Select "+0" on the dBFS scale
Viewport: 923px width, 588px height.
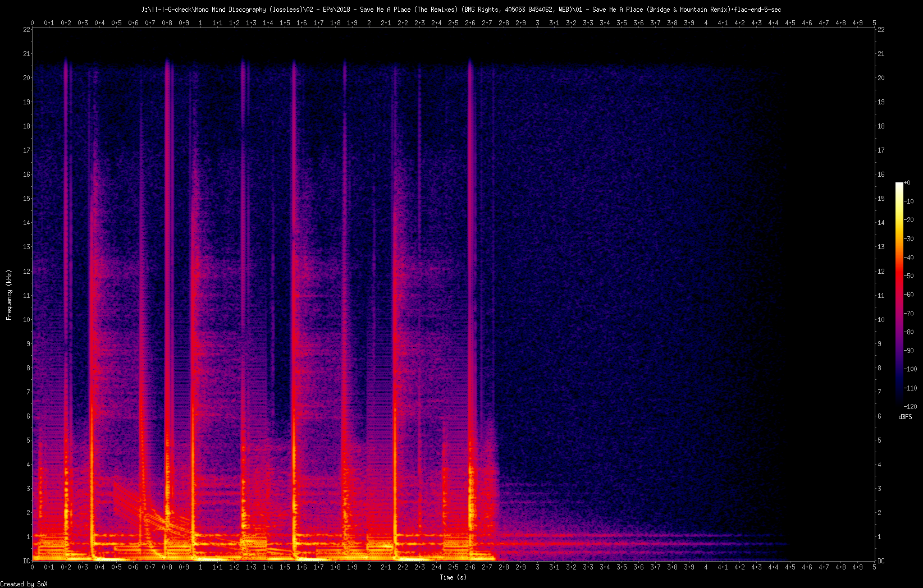907,183
